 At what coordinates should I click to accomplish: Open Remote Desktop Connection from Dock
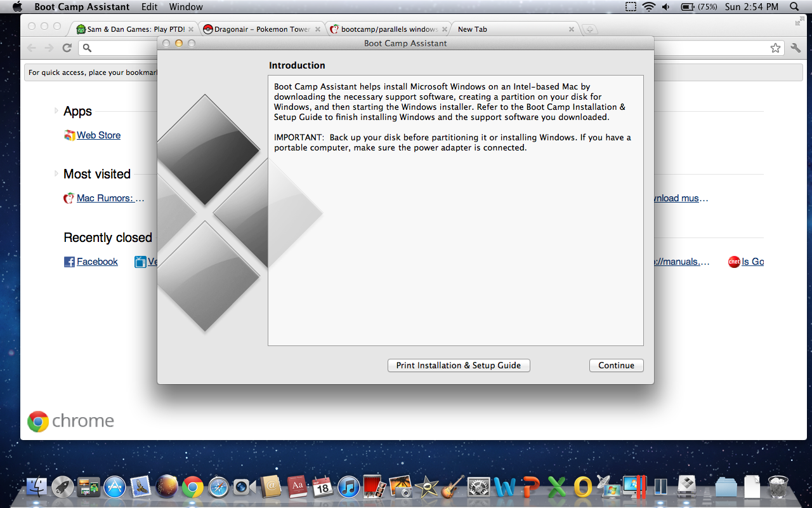point(609,487)
